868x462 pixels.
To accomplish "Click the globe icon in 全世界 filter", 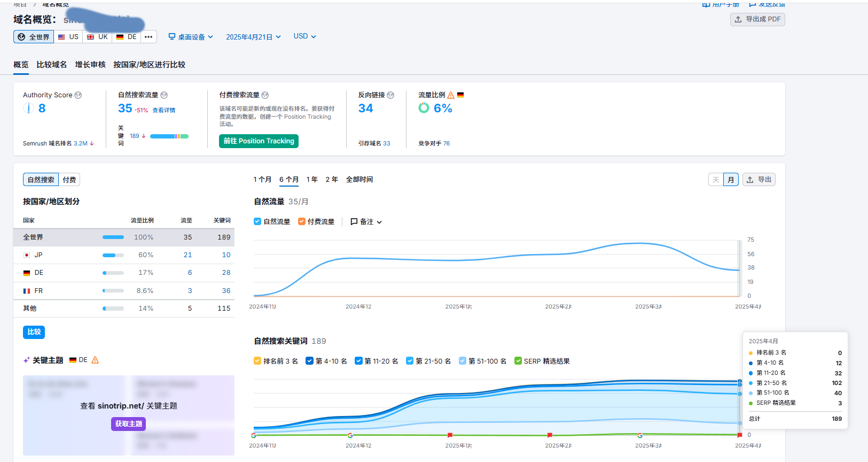I will tap(21, 37).
